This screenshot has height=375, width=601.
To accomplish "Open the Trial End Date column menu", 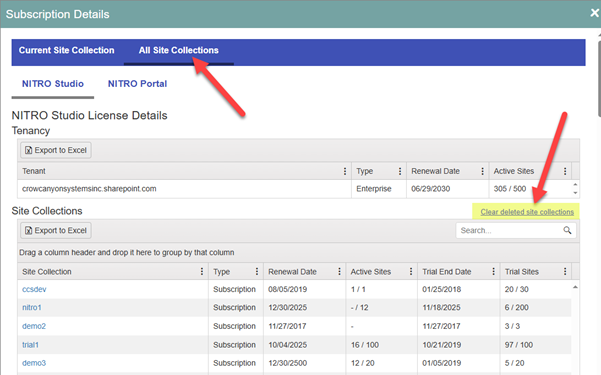I will tap(493, 271).
